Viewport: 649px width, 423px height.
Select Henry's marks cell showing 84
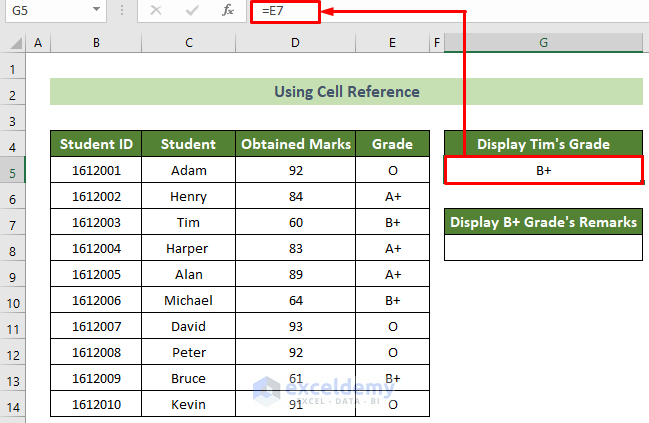click(296, 196)
